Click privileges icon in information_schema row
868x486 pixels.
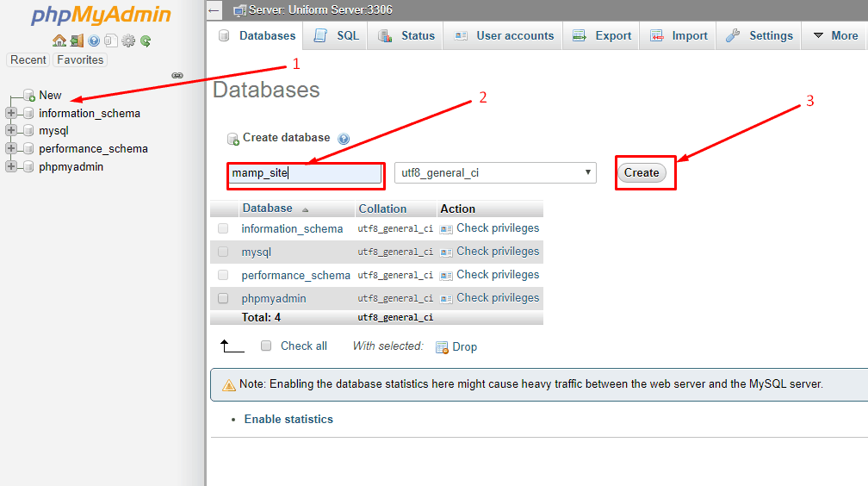tap(446, 229)
